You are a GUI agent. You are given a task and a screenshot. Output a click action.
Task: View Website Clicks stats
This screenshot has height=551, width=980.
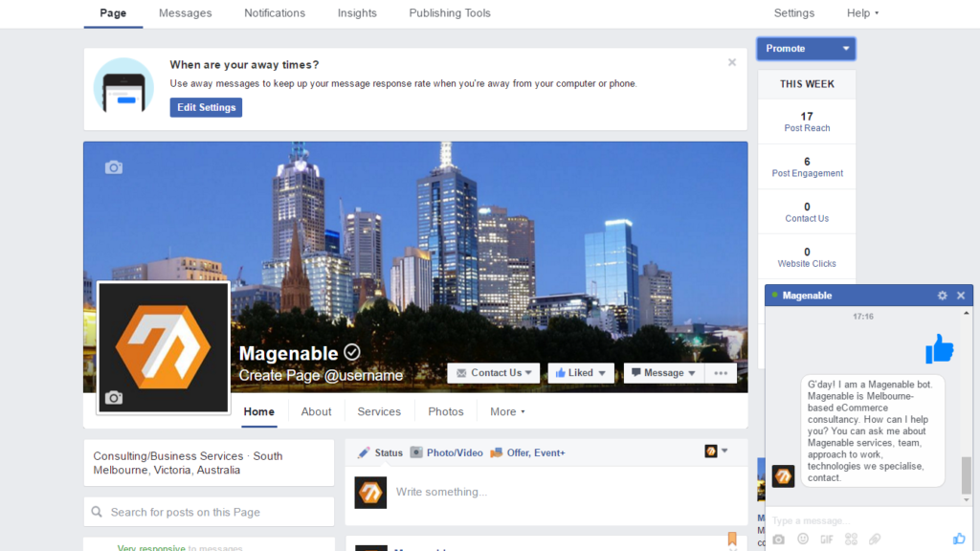click(807, 257)
